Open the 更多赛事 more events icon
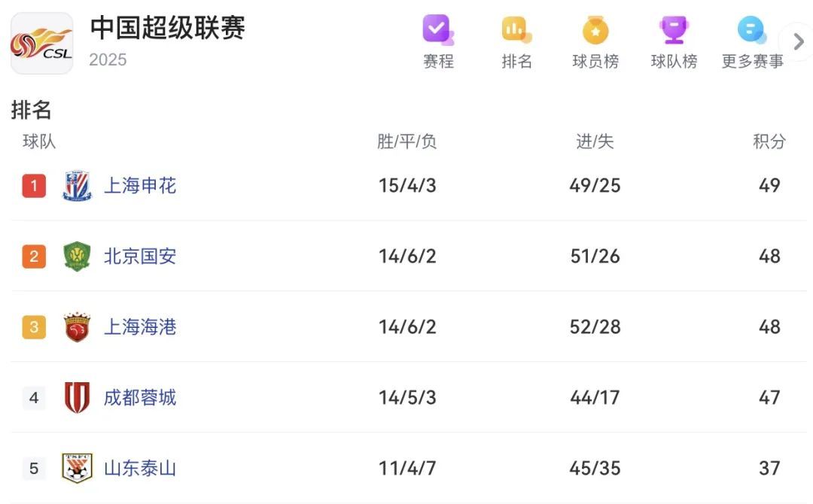 point(752,31)
